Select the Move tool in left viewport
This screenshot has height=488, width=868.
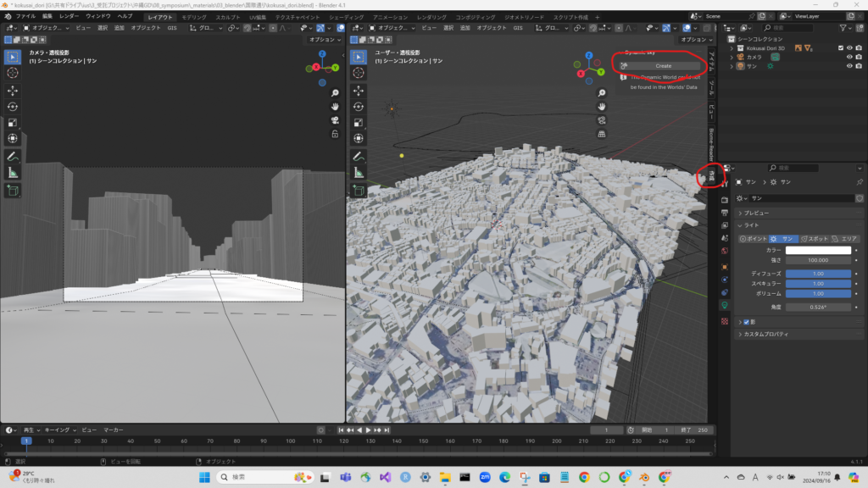tap(13, 90)
